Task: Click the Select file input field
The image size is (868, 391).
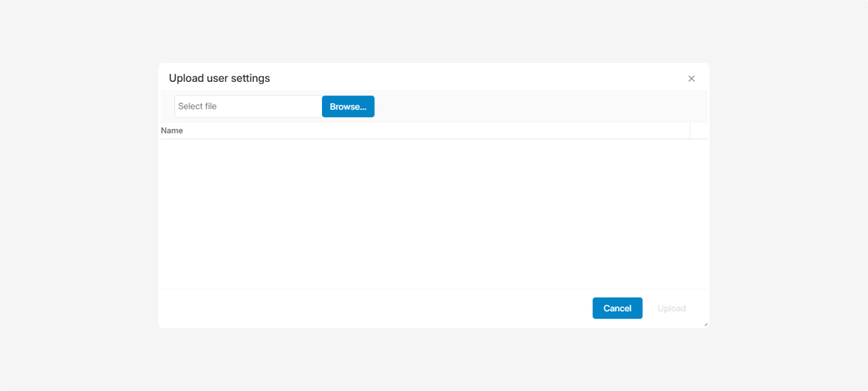Action: click(x=248, y=106)
